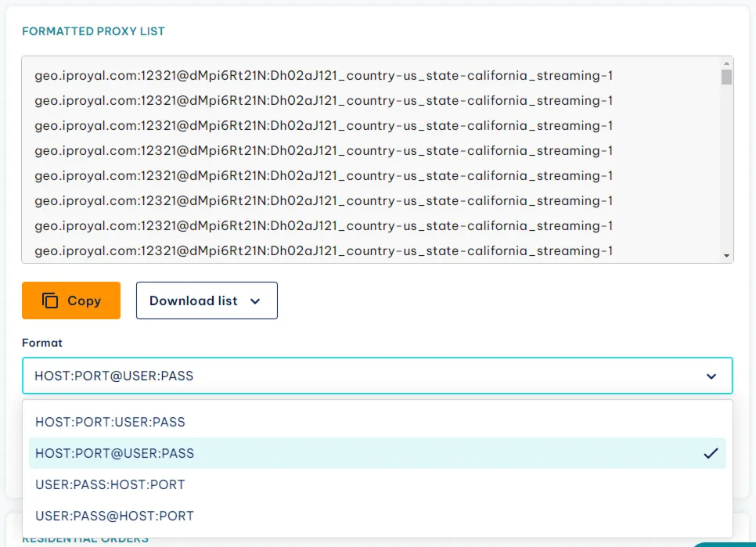The image size is (756, 547).
Task: Click the Copy button label text
Action: tap(84, 300)
